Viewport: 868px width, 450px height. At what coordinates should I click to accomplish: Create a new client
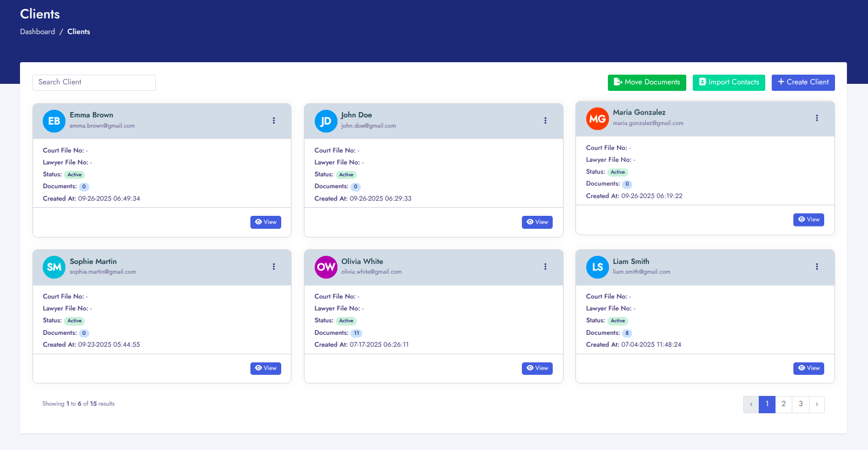tap(803, 82)
